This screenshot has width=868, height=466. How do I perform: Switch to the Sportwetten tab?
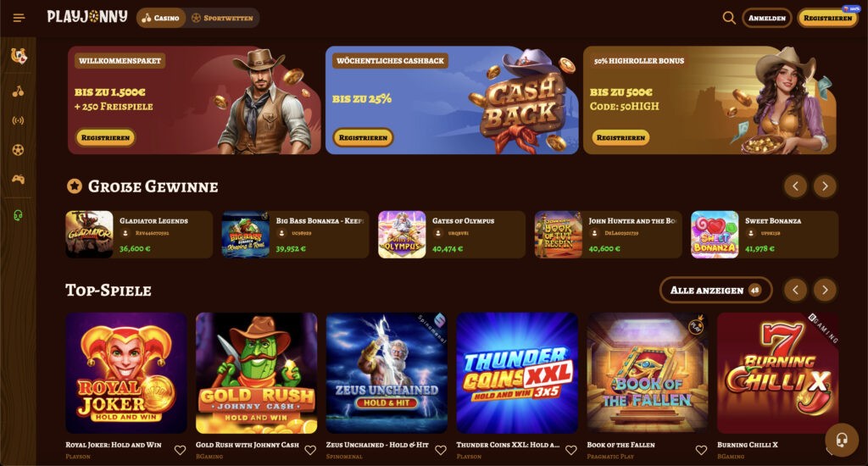click(x=223, y=19)
